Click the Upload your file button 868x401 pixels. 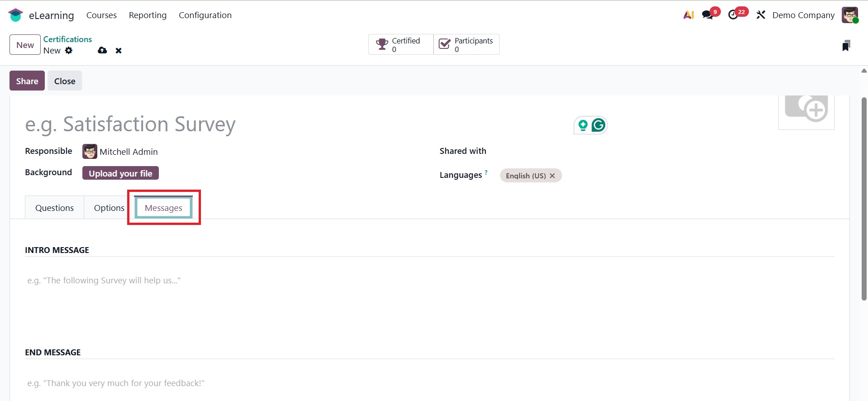(120, 173)
